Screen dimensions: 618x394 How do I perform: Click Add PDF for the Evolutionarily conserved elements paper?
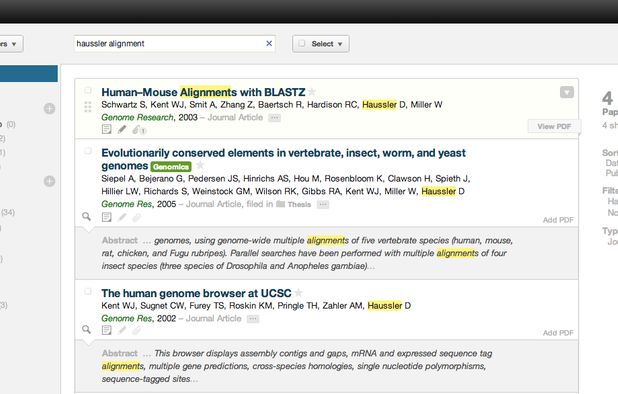[558, 220]
